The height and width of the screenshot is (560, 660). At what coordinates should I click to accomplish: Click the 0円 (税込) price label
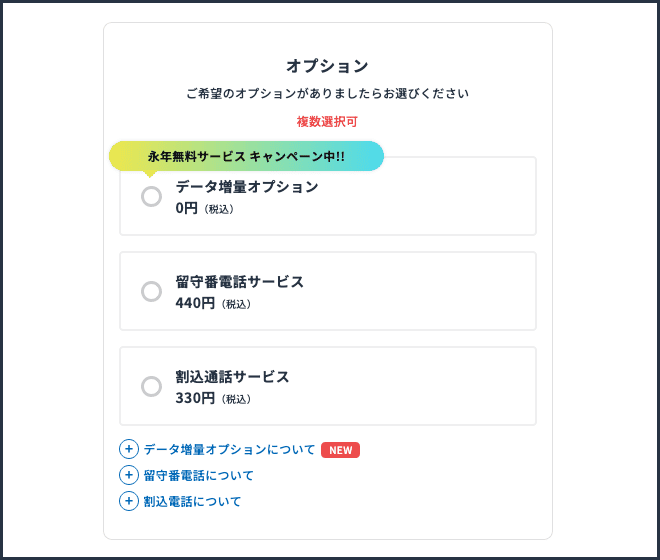205,208
